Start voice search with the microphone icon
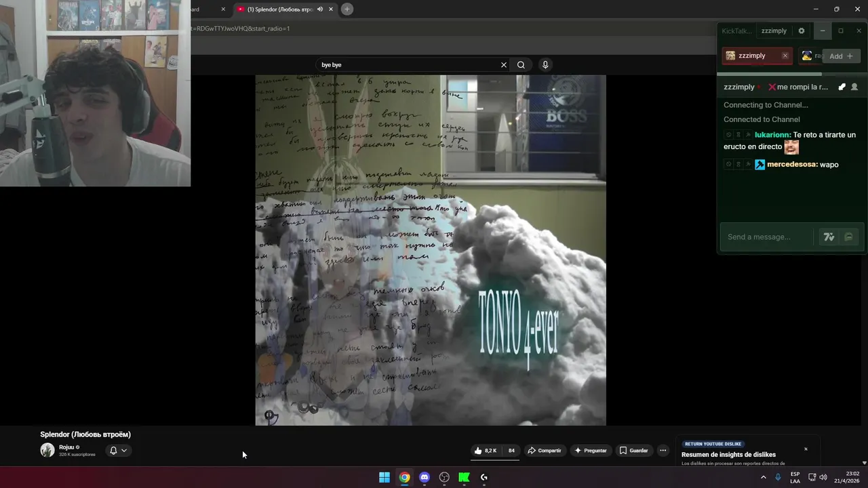The height and width of the screenshot is (488, 868). (545, 65)
